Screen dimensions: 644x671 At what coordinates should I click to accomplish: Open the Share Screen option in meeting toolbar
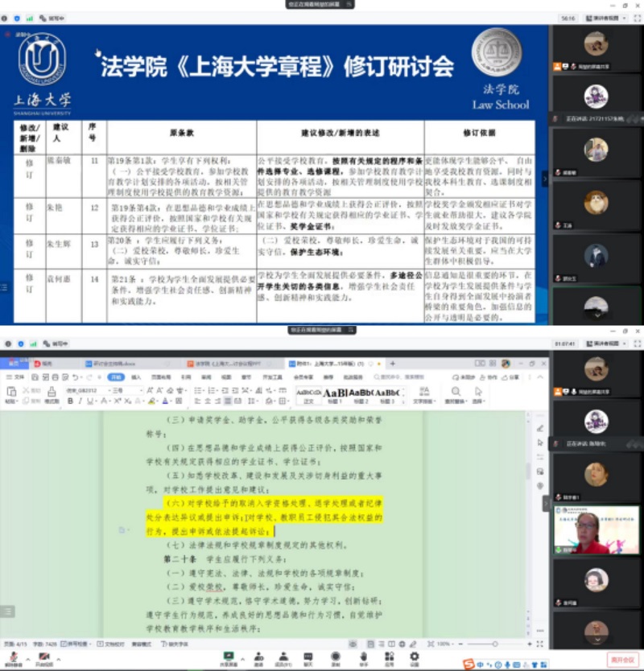(228, 660)
